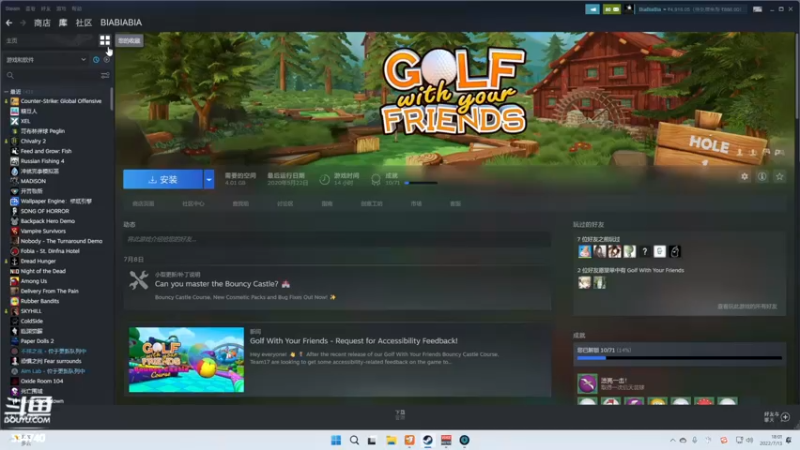The image size is (800, 450).
Task: Click Counter-Strike game icon in list
Action: coord(15,101)
